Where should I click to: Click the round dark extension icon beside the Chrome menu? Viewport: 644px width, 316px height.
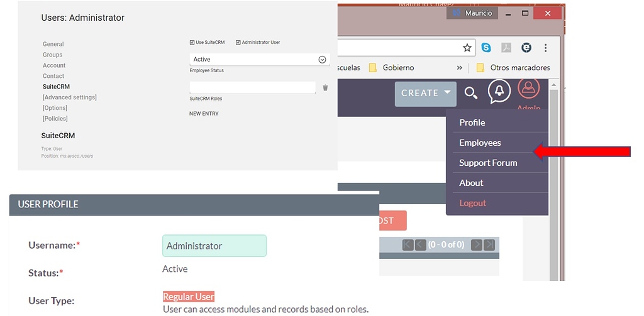[526, 48]
